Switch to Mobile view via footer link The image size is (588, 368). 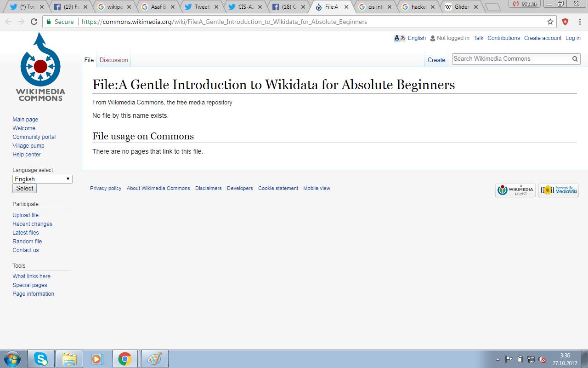pos(317,188)
